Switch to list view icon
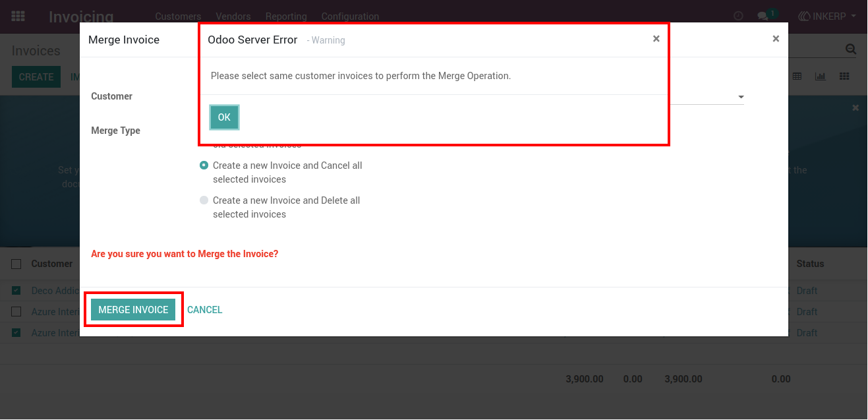 (x=797, y=76)
